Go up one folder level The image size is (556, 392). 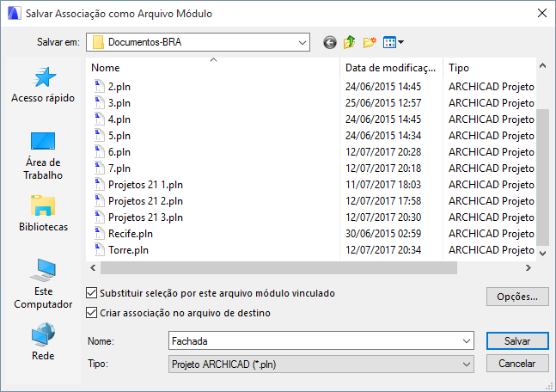(x=349, y=42)
